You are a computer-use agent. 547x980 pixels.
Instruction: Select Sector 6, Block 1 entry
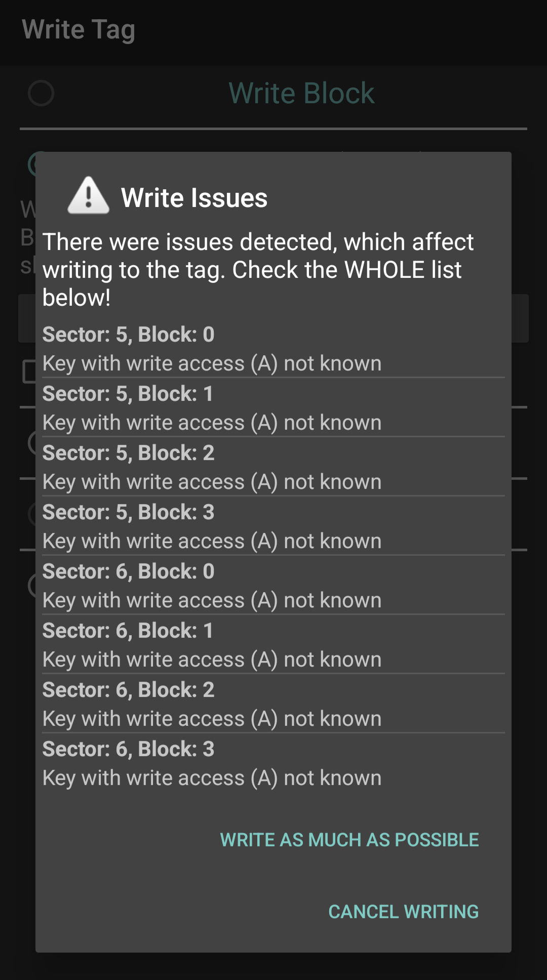(x=273, y=645)
